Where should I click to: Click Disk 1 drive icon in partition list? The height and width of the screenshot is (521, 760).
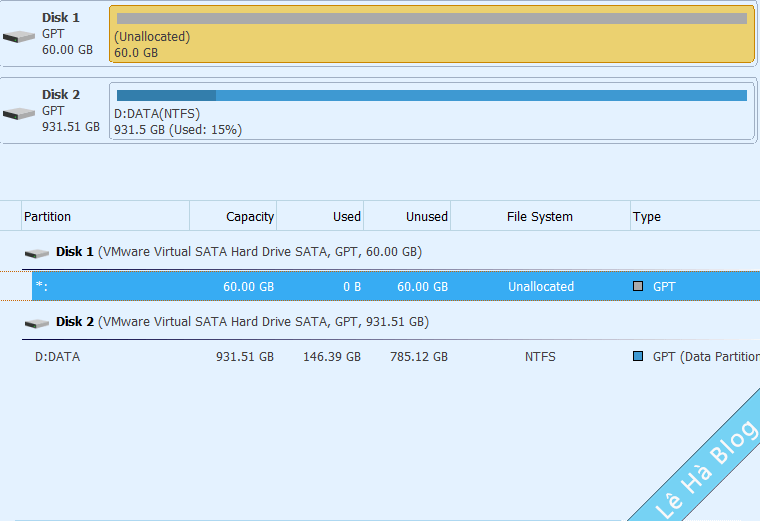[37, 253]
